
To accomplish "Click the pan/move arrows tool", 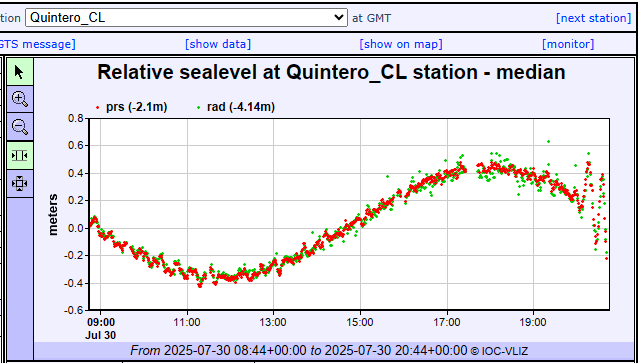I will (x=20, y=184).
